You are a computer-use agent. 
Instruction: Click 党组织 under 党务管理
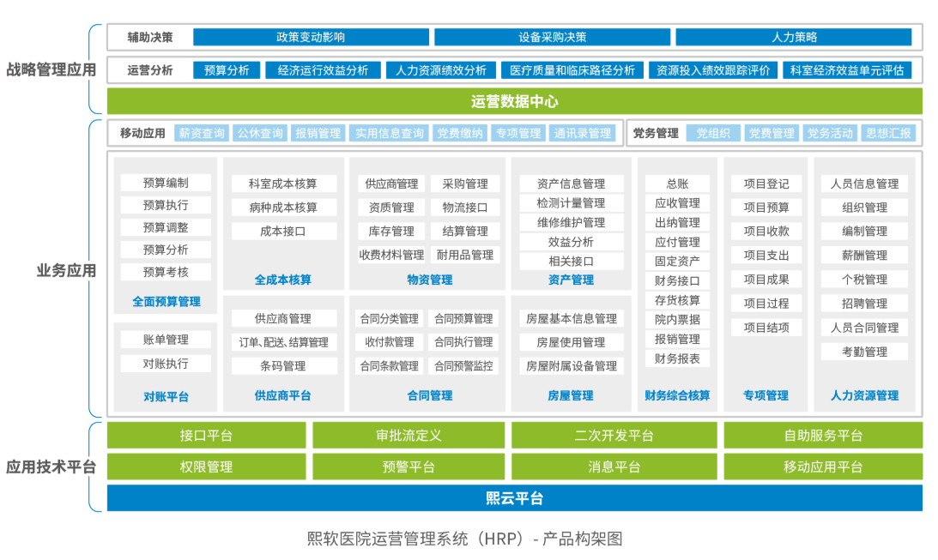(x=713, y=133)
